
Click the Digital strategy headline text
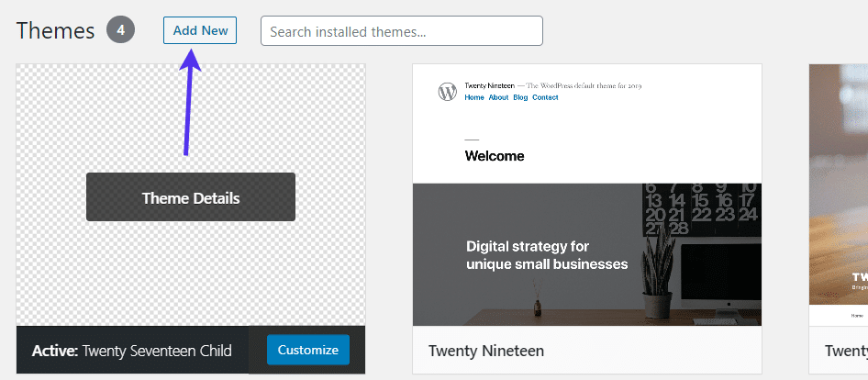pyautogui.click(x=547, y=254)
